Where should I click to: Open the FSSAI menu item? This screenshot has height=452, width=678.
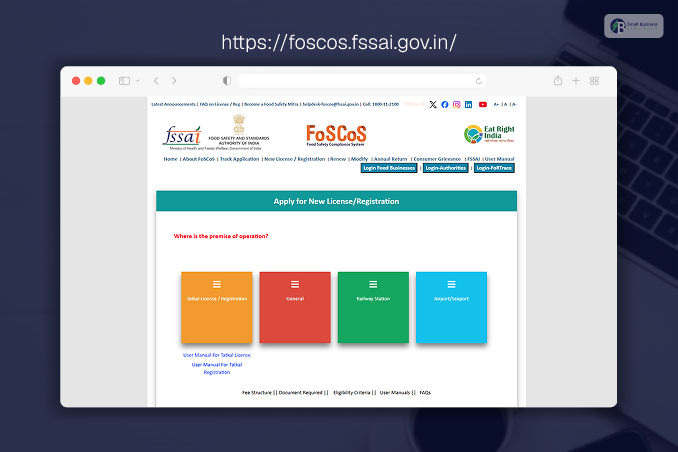[x=473, y=159]
